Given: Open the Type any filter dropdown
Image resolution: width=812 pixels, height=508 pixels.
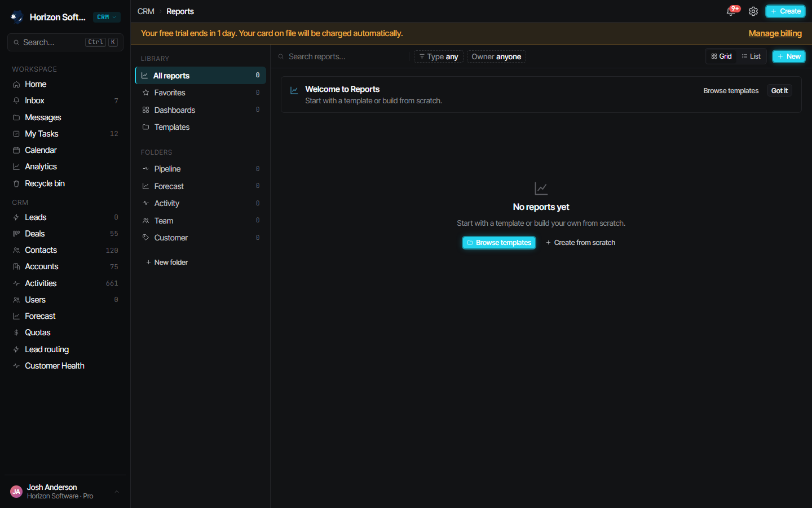Looking at the screenshot, I should click(x=438, y=56).
